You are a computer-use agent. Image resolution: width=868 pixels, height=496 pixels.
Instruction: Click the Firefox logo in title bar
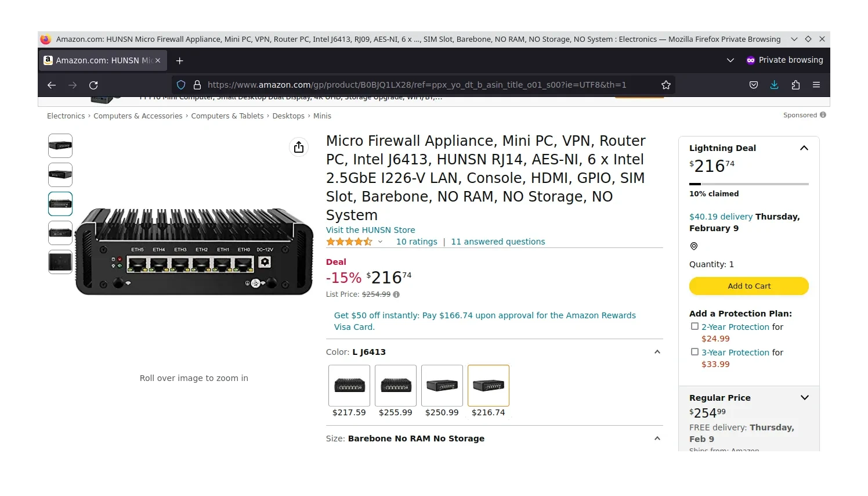coord(46,39)
